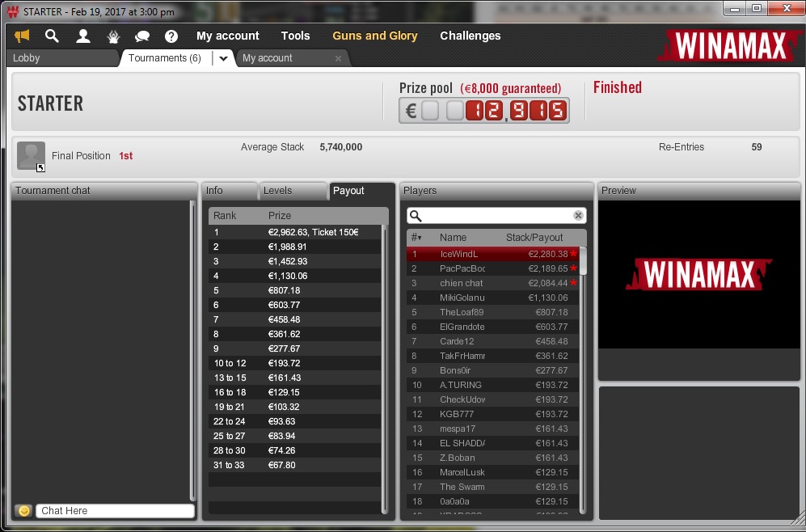
Task: Click the Final Position 1st label
Action: click(92, 156)
